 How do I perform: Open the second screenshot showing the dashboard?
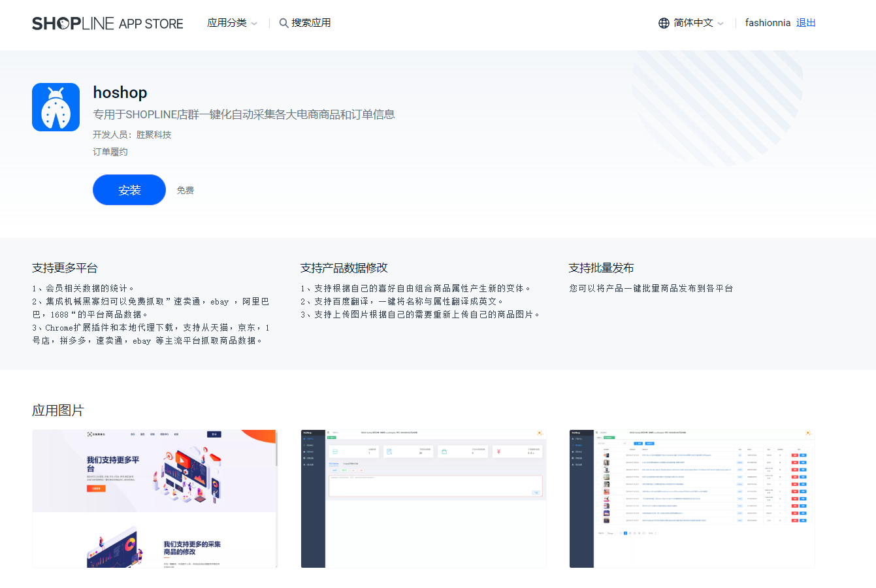[x=423, y=498]
